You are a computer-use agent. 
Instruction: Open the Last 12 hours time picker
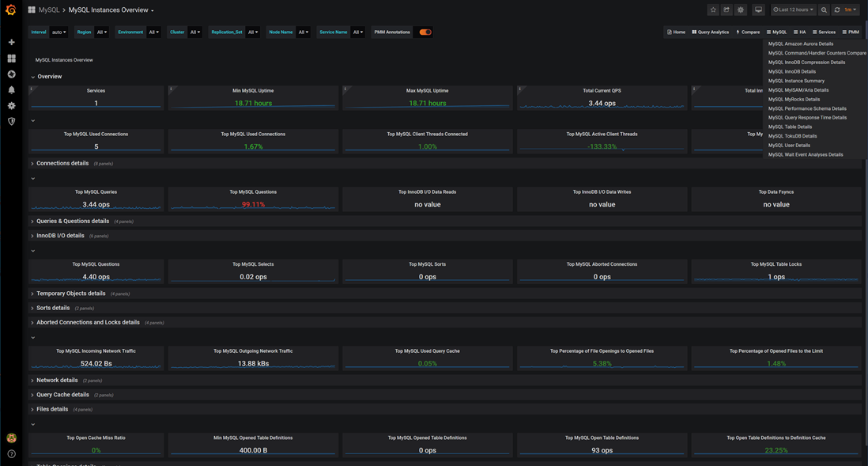793,10
